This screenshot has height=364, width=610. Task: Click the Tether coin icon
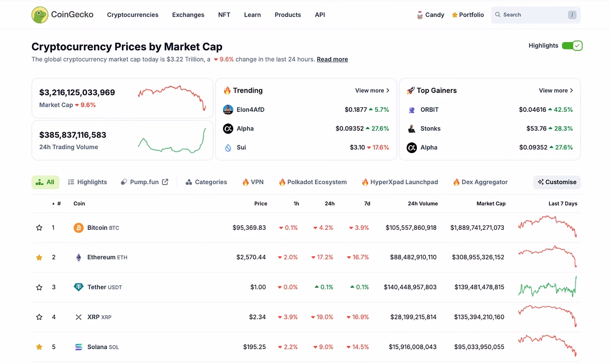click(78, 287)
